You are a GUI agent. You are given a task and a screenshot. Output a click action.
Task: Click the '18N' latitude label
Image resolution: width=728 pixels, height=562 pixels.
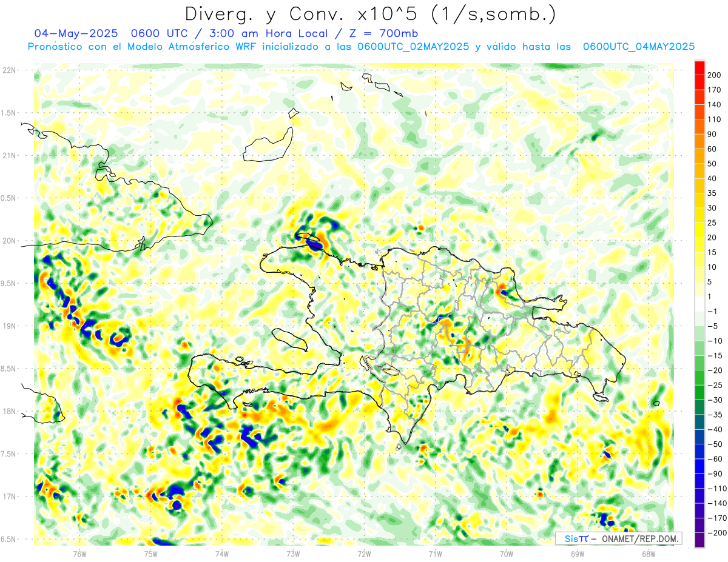(9, 412)
